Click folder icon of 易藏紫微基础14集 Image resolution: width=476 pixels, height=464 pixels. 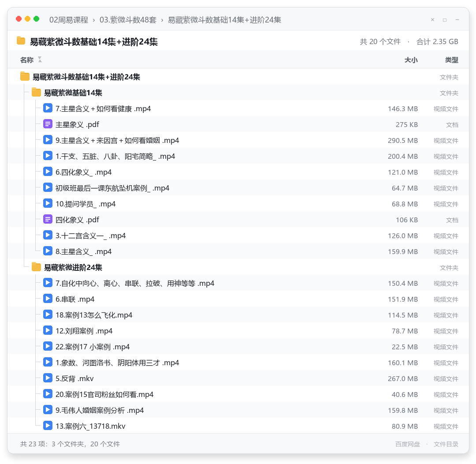click(36, 92)
